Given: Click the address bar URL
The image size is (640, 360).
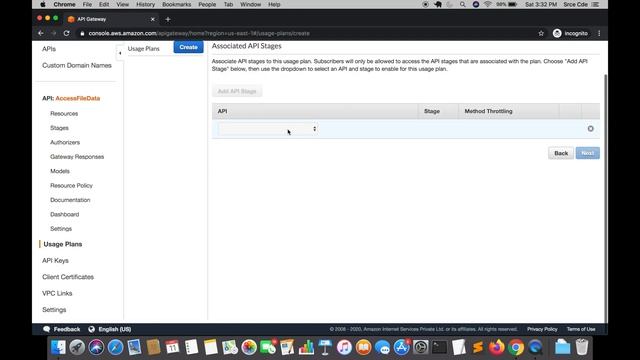Looking at the screenshot, I should tap(199, 33).
